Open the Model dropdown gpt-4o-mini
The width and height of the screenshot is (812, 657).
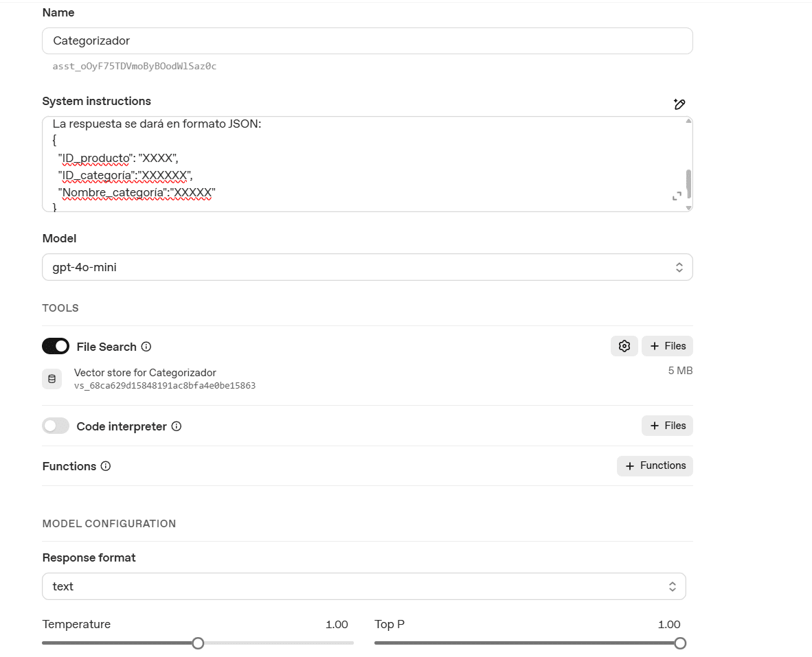(367, 267)
